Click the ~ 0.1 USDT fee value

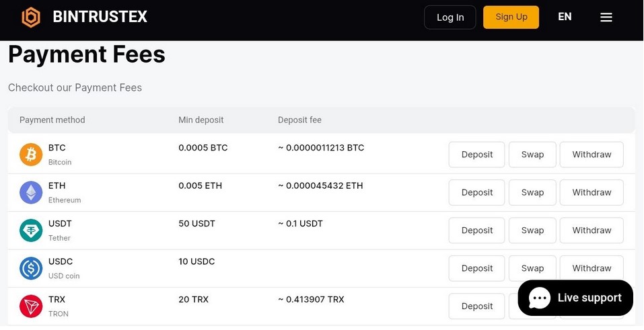click(300, 224)
